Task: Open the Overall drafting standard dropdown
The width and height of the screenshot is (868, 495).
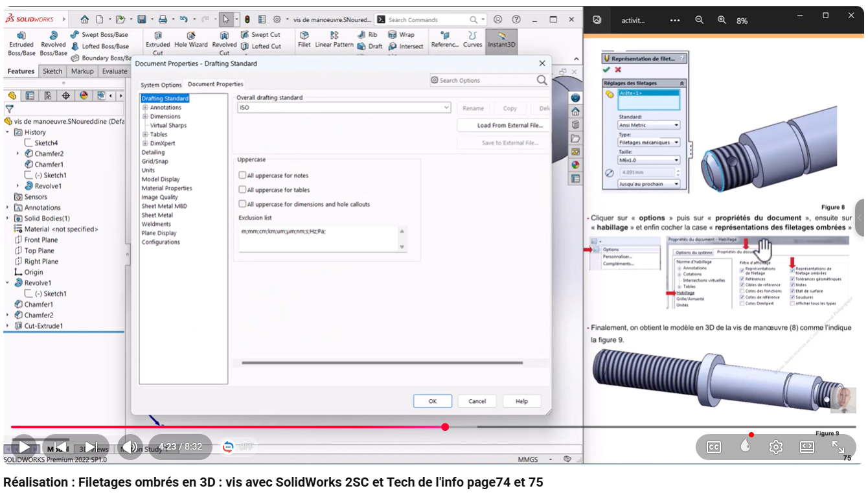Action: pos(344,108)
